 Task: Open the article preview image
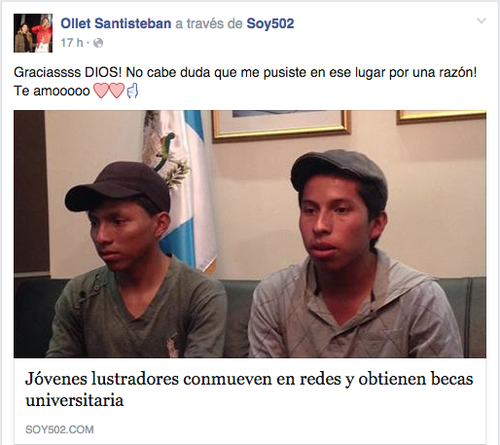pyautogui.click(x=250, y=234)
